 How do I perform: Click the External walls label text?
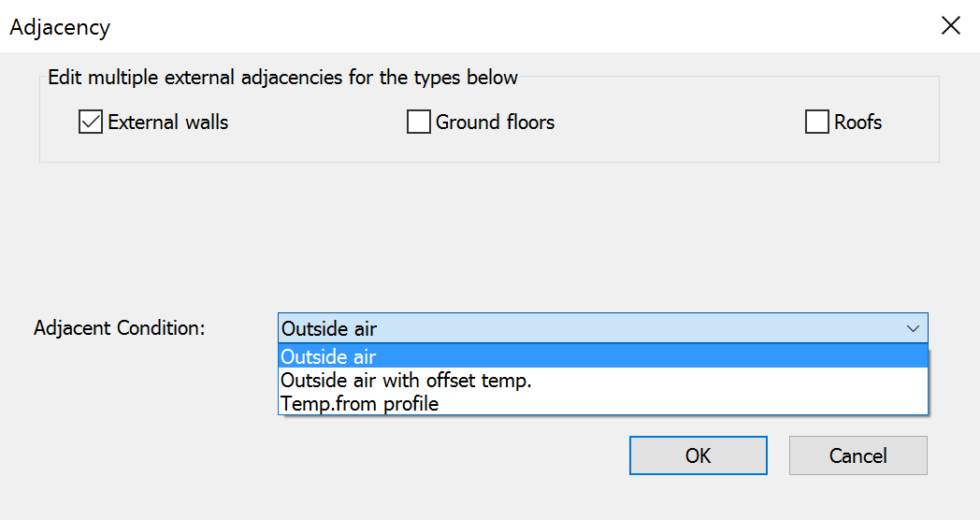[168, 123]
